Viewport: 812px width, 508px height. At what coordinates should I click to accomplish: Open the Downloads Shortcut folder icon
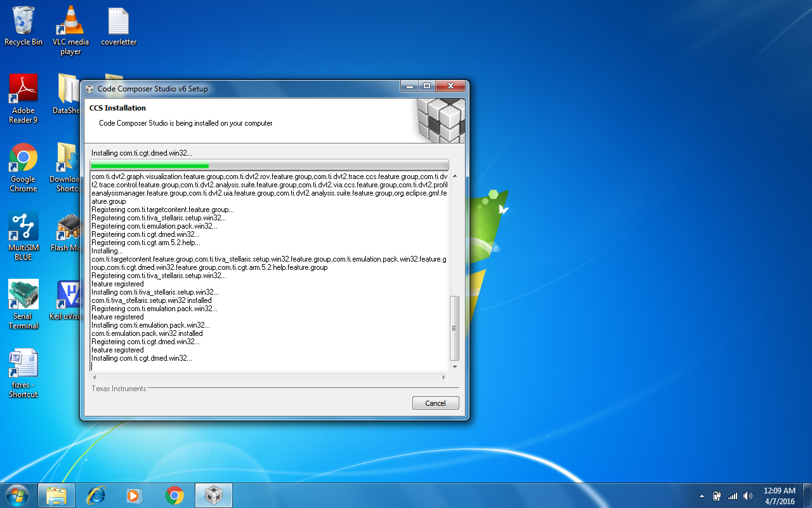pyautogui.click(x=65, y=168)
